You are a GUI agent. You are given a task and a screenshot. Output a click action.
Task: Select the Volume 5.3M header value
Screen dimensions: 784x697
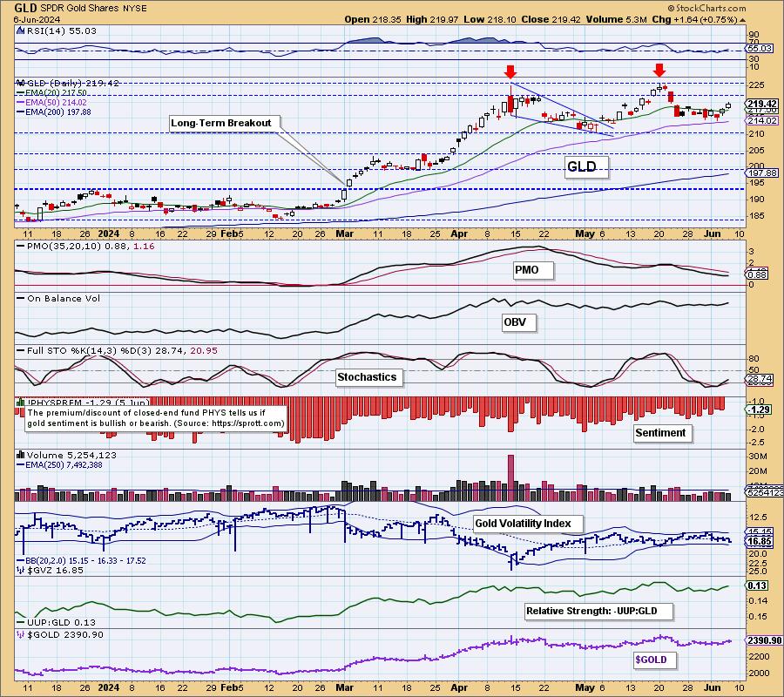pyautogui.click(x=617, y=19)
